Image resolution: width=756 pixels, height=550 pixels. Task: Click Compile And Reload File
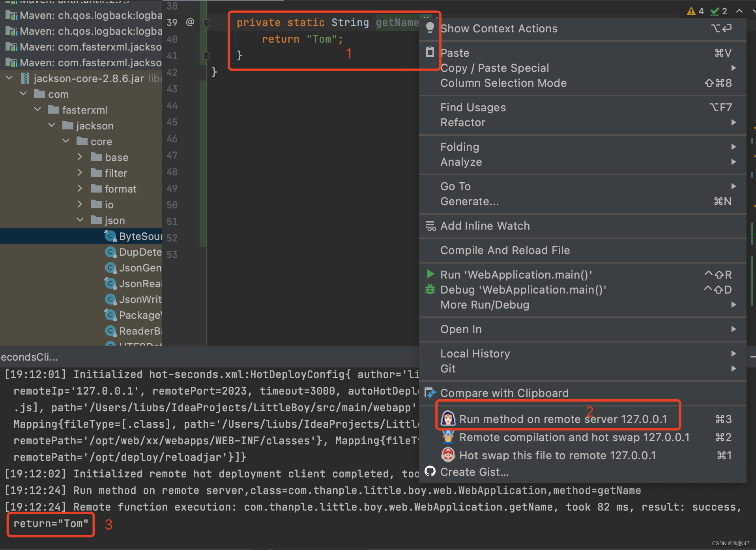point(505,250)
